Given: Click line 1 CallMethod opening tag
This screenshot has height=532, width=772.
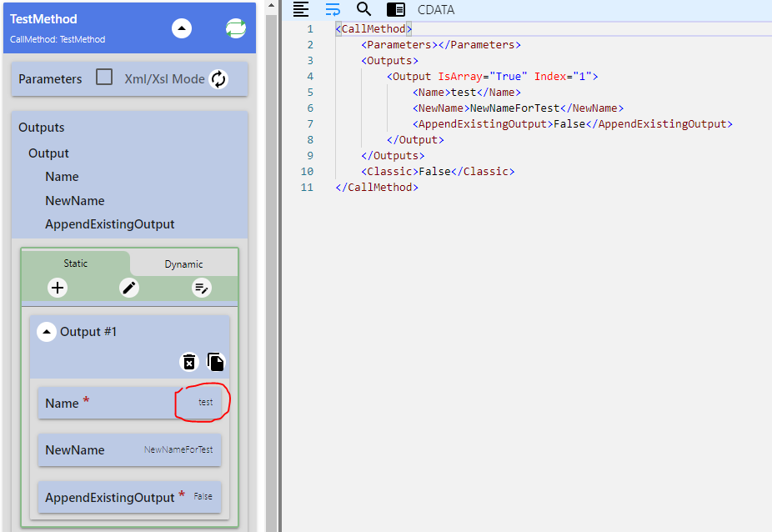Looking at the screenshot, I should tap(373, 29).
